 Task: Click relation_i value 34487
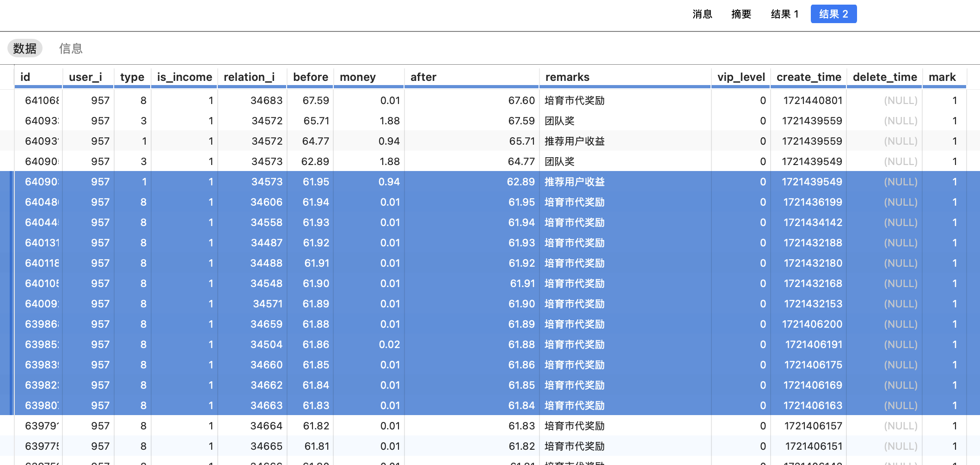point(266,243)
